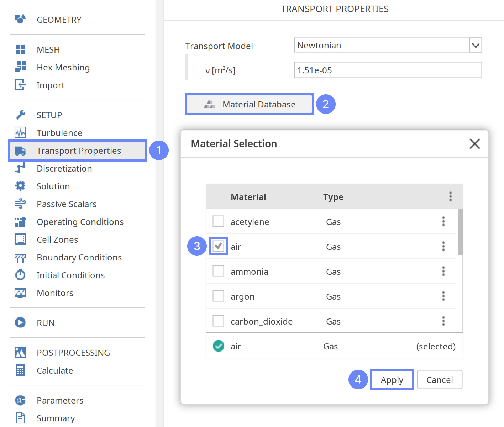Open the Summary page
The image size is (504, 427).
[x=20, y=418]
